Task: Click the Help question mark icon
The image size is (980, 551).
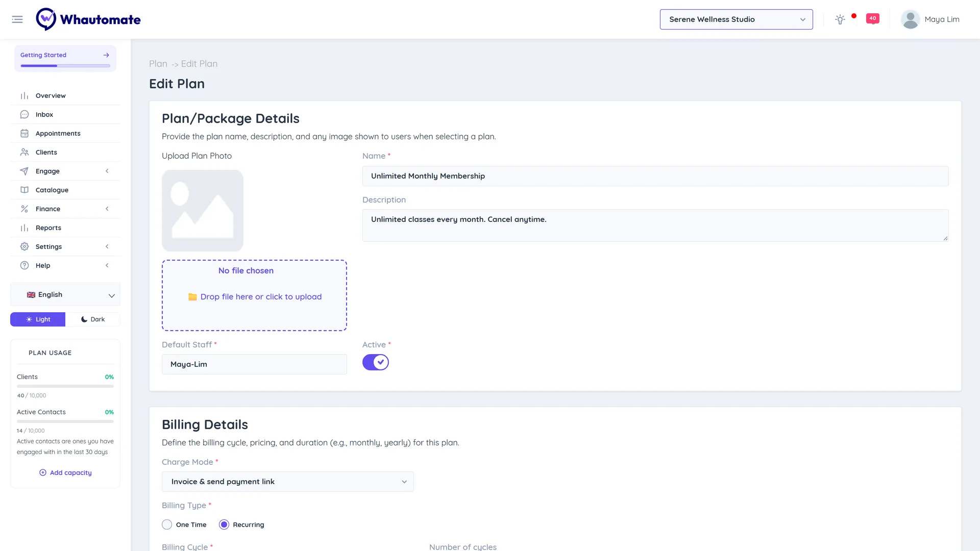Action: point(24,265)
